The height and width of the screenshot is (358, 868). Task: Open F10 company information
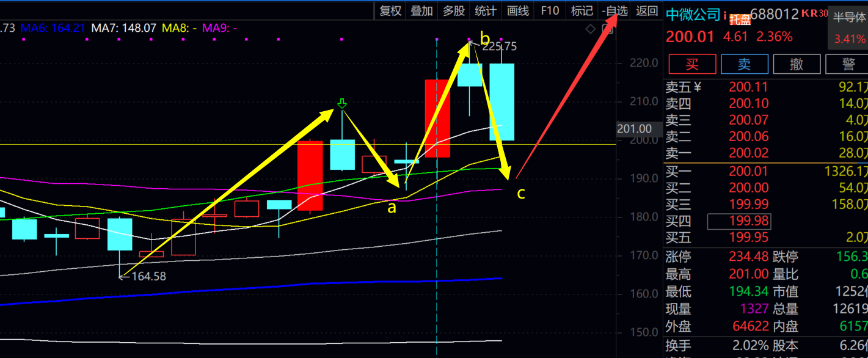point(550,10)
